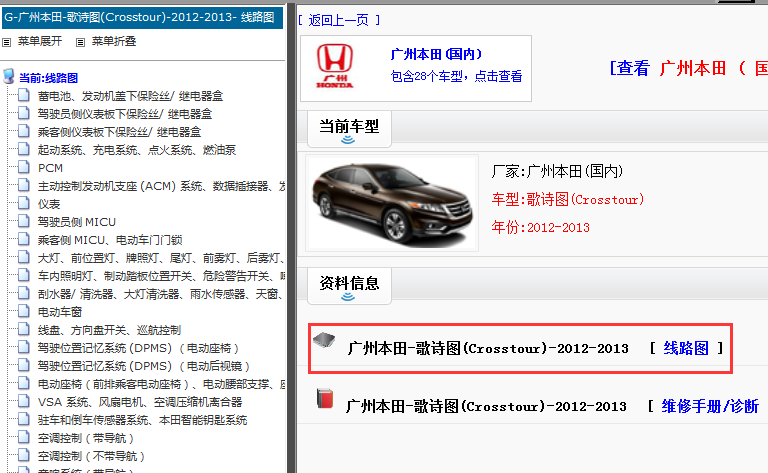
Task: Click the 乘客侧 MICU、电动车门门锁 tree row
Action: tap(110, 240)
